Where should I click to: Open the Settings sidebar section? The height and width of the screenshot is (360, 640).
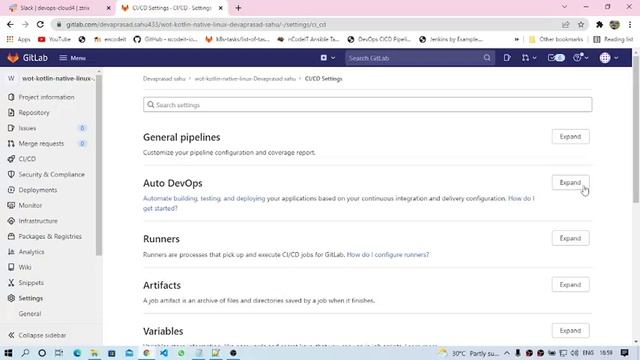(31, 298)
